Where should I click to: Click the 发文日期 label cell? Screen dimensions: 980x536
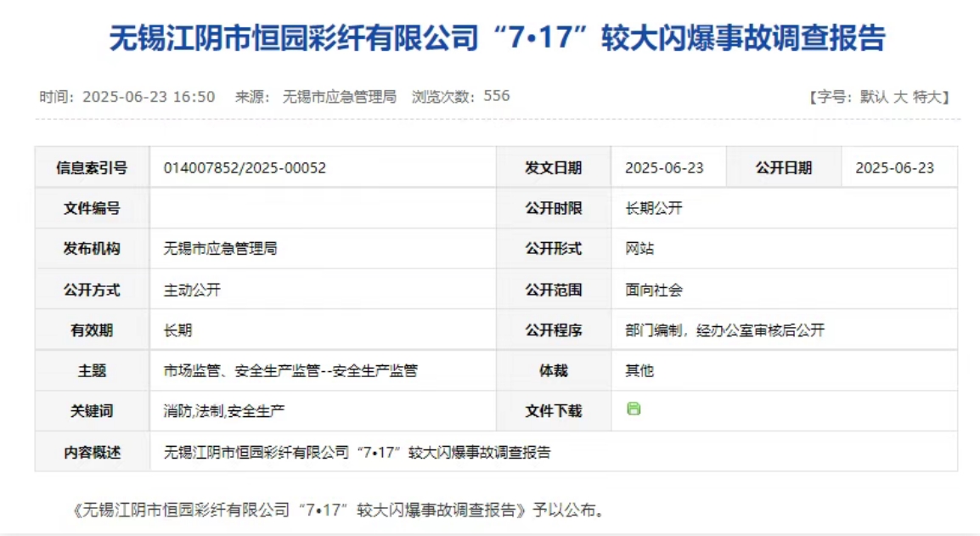point(553,167)
